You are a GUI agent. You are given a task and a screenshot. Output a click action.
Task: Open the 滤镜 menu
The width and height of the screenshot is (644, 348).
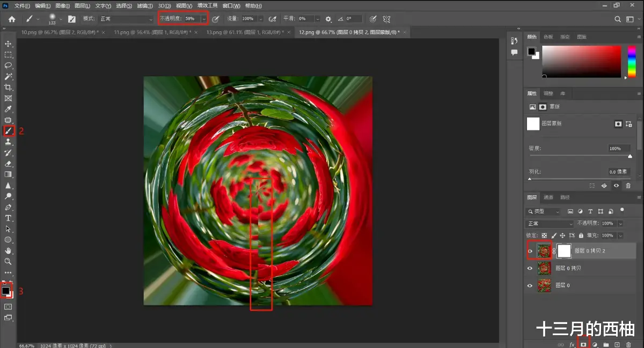144,5
